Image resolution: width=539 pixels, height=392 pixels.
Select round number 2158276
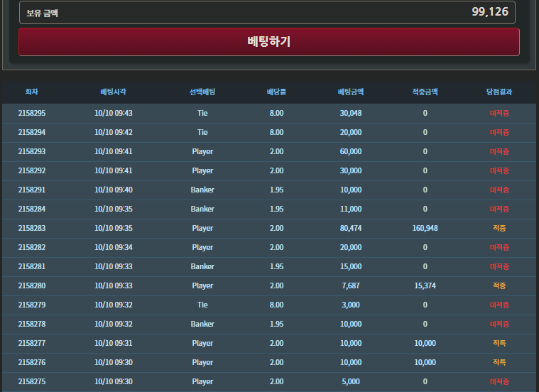(x=32, y=362)
